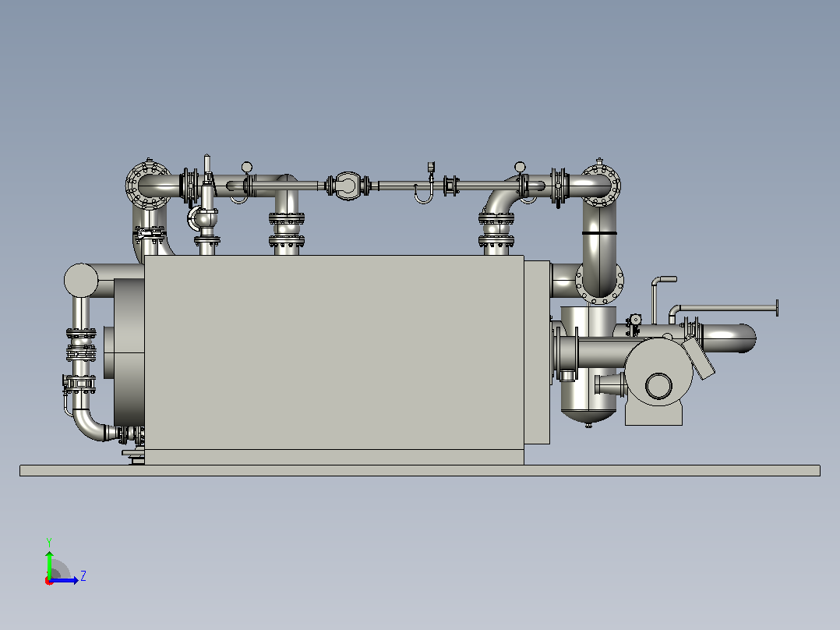Select the long flat base plate under the assembly
The image size is (840, 630).
click(x=420, y=470)
